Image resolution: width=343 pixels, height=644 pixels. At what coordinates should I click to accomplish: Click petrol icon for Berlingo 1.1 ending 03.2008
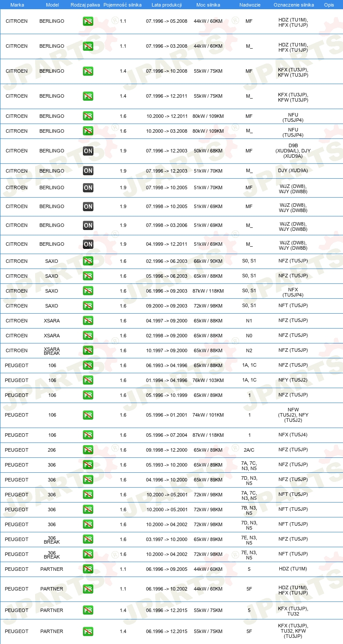[x=88, y=46]
